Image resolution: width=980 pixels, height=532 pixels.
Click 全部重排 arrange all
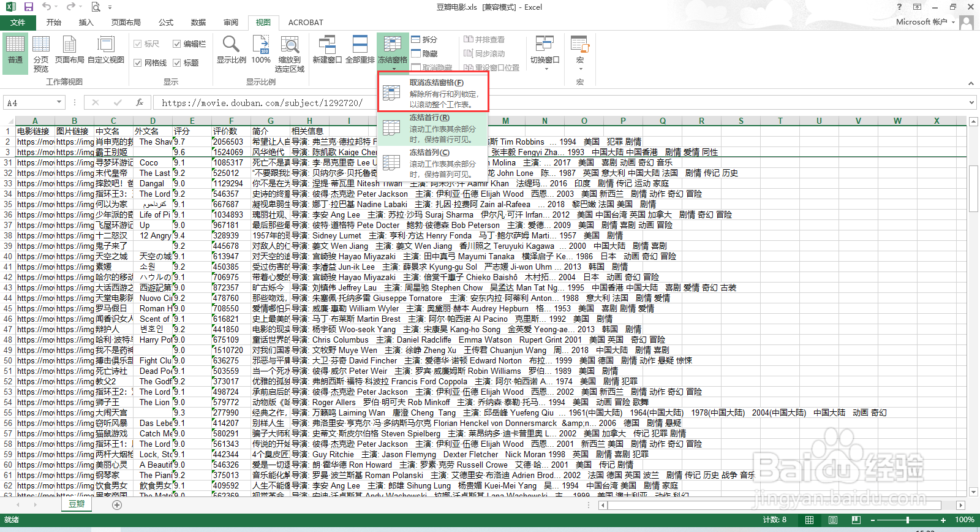pyautogui.click(x=360, y=50)
